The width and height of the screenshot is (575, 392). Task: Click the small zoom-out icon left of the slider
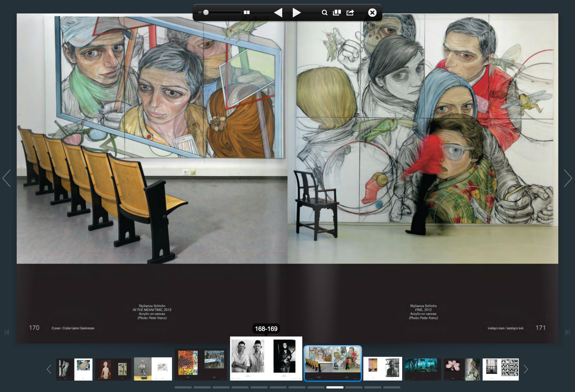[200, 12]
